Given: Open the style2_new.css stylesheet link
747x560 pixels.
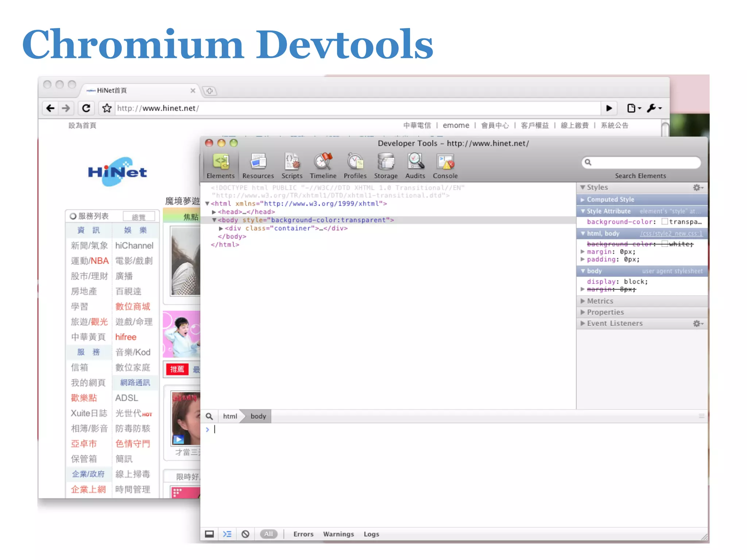Looking at the screenshot, I should click(x=671, y=234).
